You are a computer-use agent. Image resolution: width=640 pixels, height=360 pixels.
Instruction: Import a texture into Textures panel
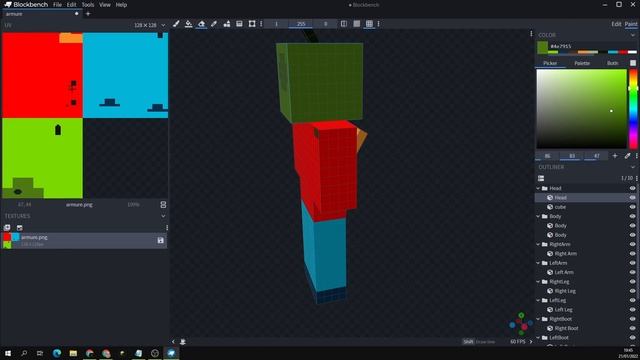click(x=7, y=228)
